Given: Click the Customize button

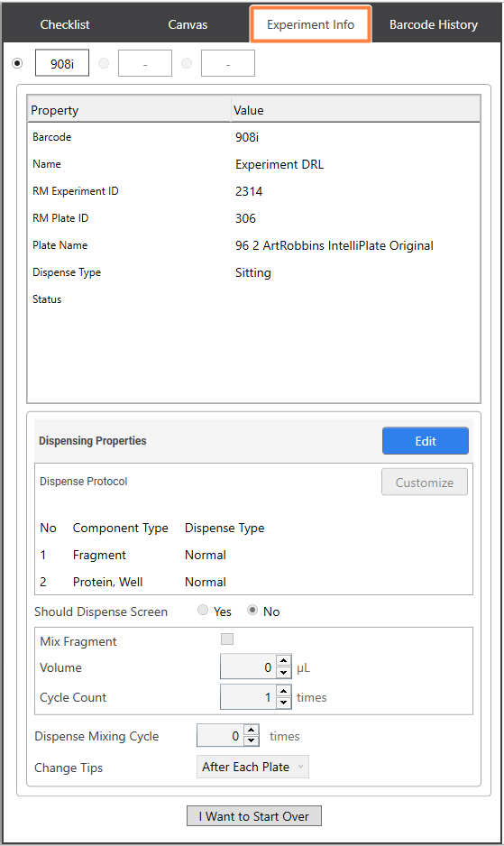Looking at the screenshot, I should click(x=425, y=482).
